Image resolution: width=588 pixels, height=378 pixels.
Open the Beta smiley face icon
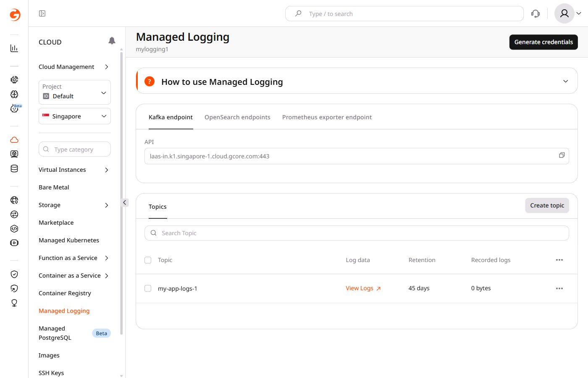pyautogui.click(x=14, y=108)
